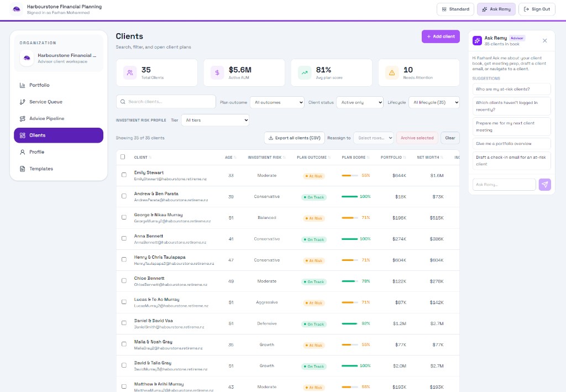Click the Portfolio bar chart icon

pyautogui.click(x=22, y=85)
